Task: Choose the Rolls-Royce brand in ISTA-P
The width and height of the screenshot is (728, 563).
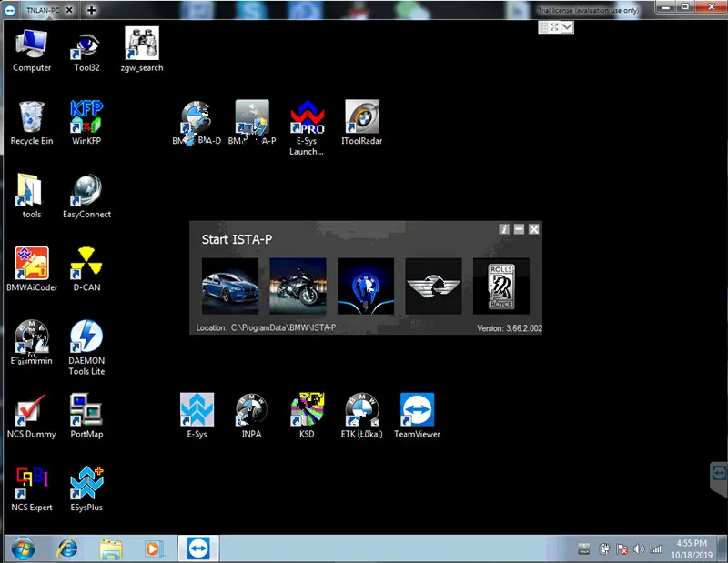Action: coord(501,287)
